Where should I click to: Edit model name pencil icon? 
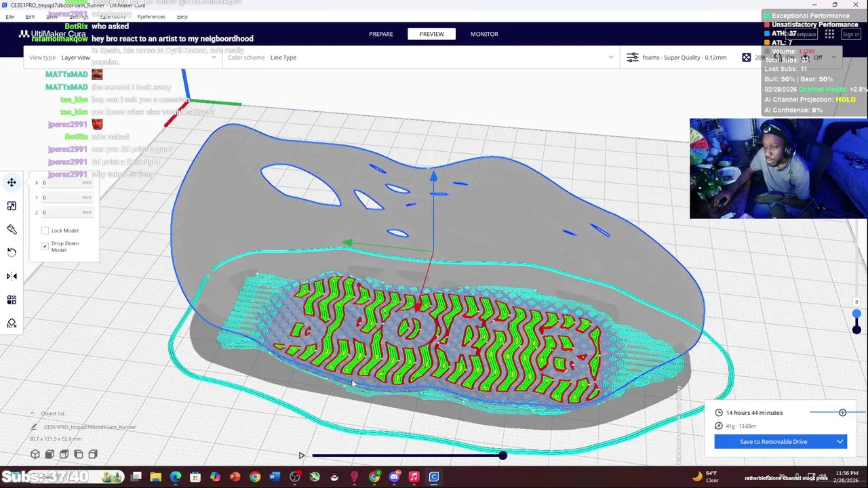click(x=33, y=427)
